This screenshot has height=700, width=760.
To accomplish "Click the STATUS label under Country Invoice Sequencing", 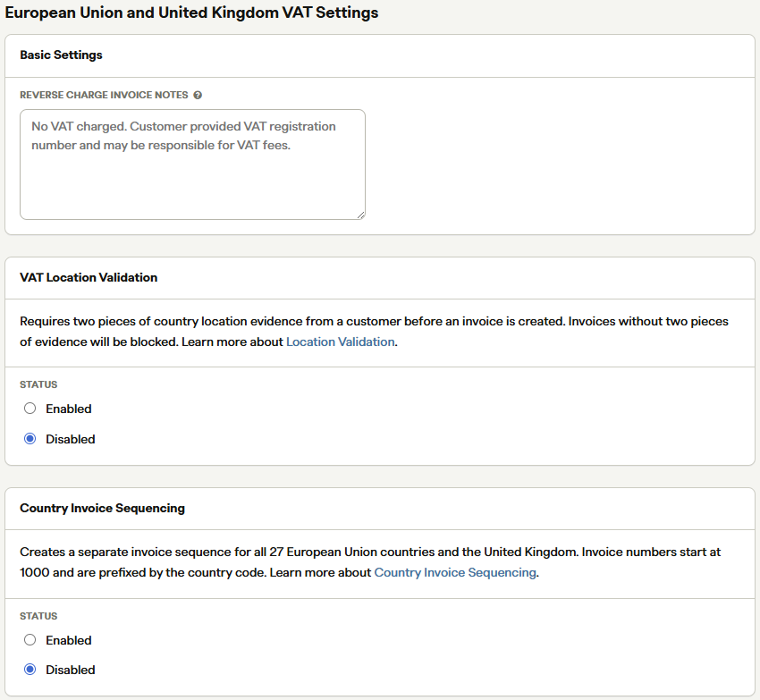I will tap(38, 616).
